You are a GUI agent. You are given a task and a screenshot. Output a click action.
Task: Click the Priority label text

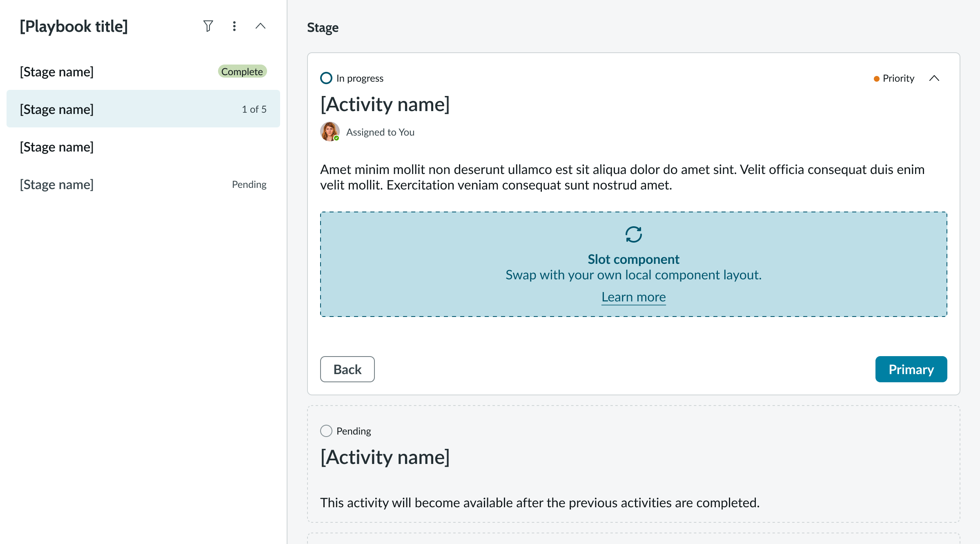click(x=898, y=78)
